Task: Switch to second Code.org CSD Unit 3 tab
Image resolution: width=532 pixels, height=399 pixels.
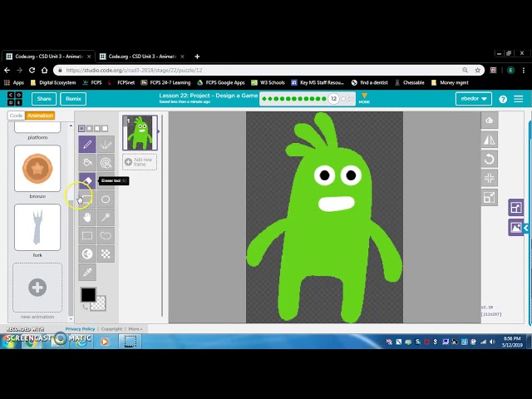Action: [142, 57]
